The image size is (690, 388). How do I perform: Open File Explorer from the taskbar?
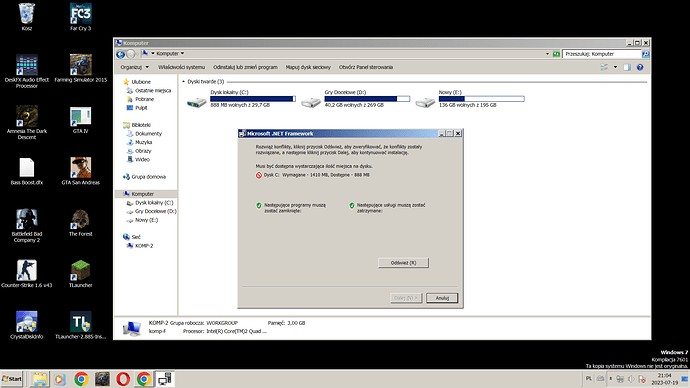pyautogui.click(x=40, y=379)
